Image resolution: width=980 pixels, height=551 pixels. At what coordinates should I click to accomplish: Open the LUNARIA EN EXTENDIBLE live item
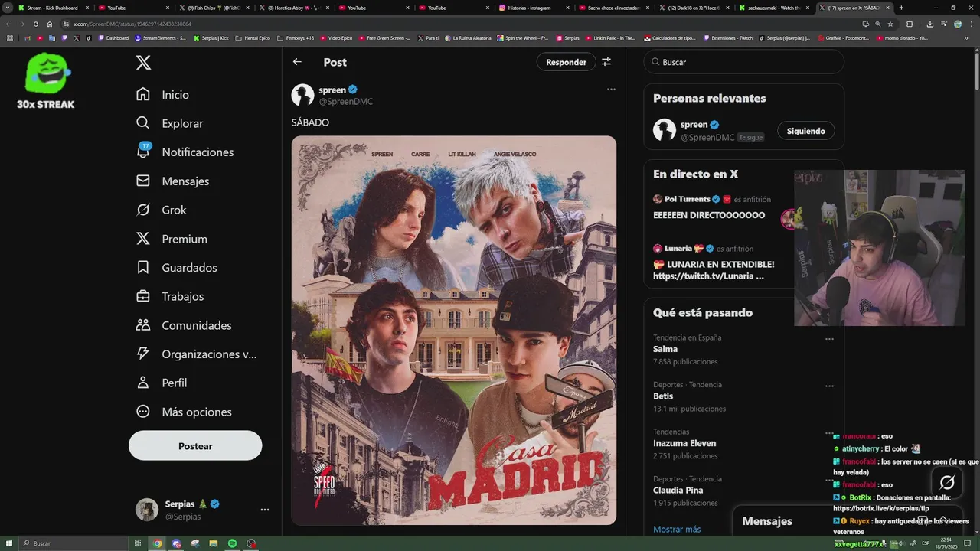point(714,270)
